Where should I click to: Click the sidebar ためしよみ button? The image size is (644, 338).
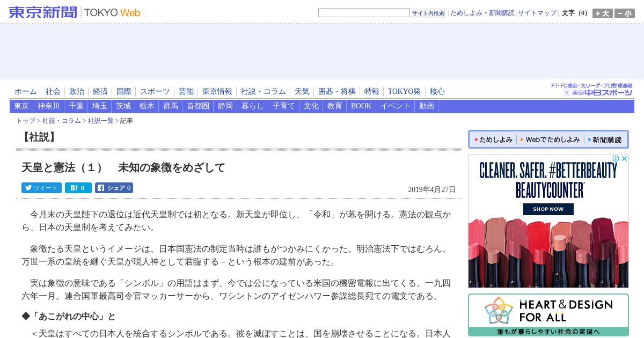click(493, 139)
